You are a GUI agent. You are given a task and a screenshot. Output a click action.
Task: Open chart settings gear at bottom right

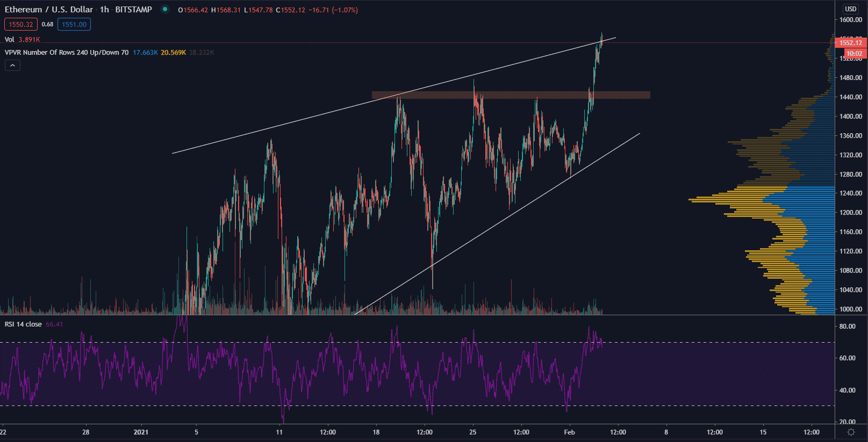[851, 432]
